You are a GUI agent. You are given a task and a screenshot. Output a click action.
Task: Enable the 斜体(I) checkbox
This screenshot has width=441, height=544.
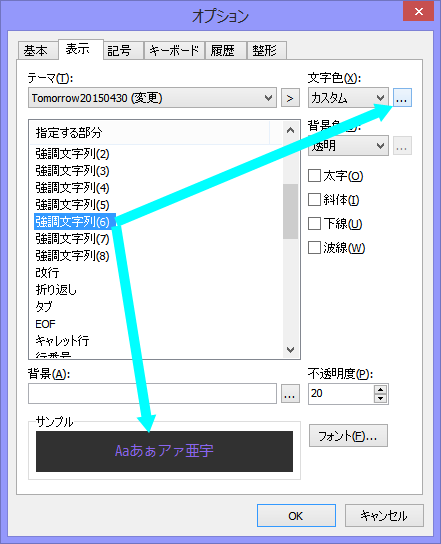[x=314, y=199]
